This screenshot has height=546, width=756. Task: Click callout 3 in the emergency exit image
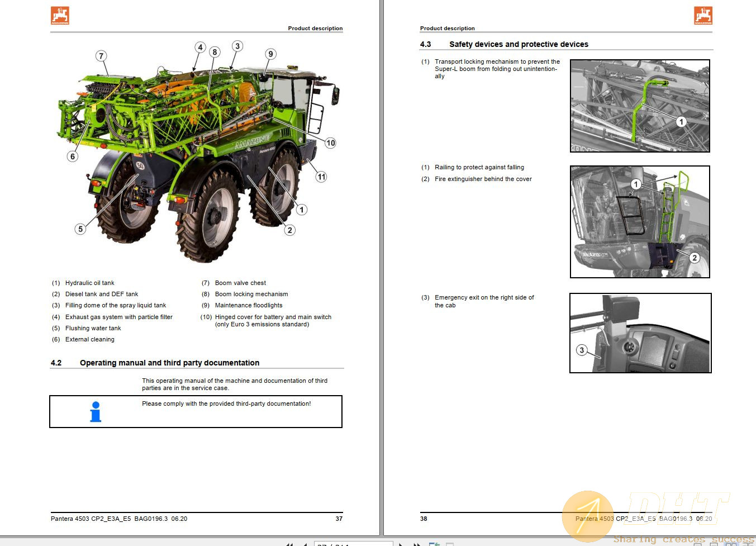tap(582, 350)
